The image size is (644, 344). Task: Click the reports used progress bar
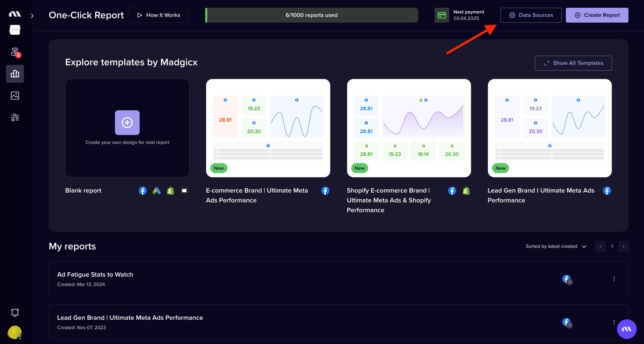311,15
